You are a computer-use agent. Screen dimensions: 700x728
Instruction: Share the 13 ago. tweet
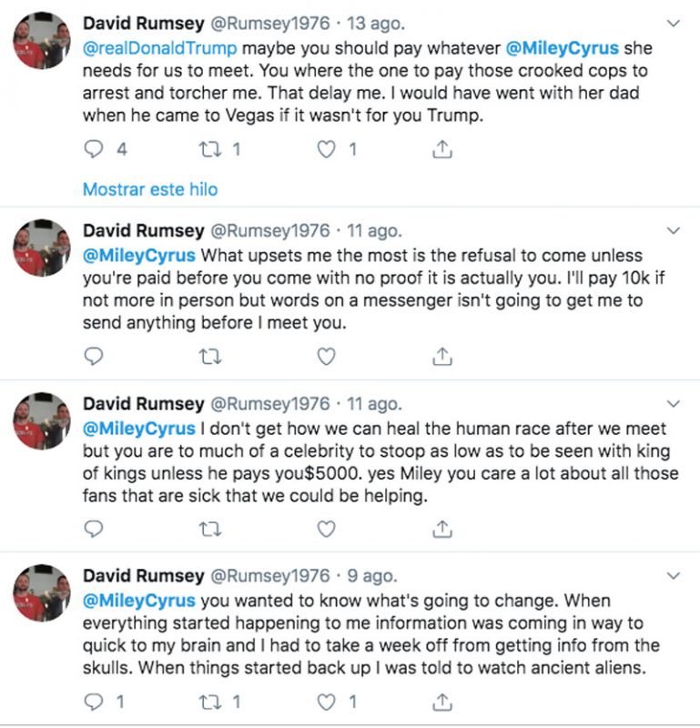click(441, 149)
